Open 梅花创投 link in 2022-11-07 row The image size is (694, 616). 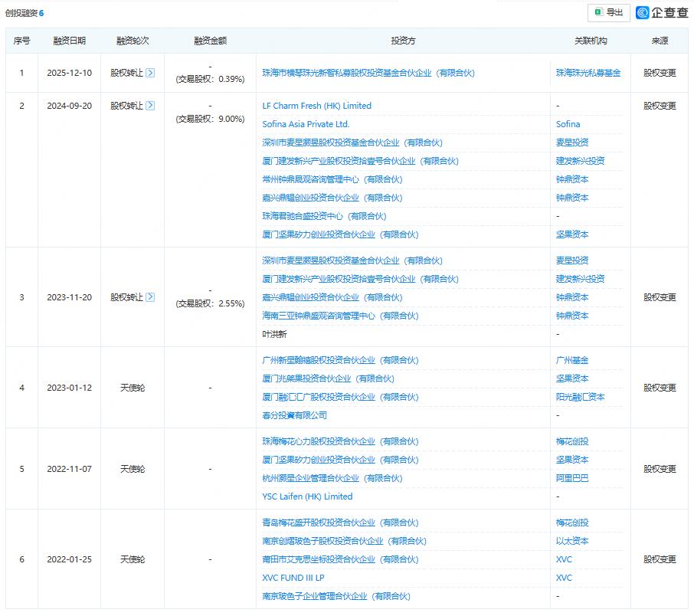[572, 441]
